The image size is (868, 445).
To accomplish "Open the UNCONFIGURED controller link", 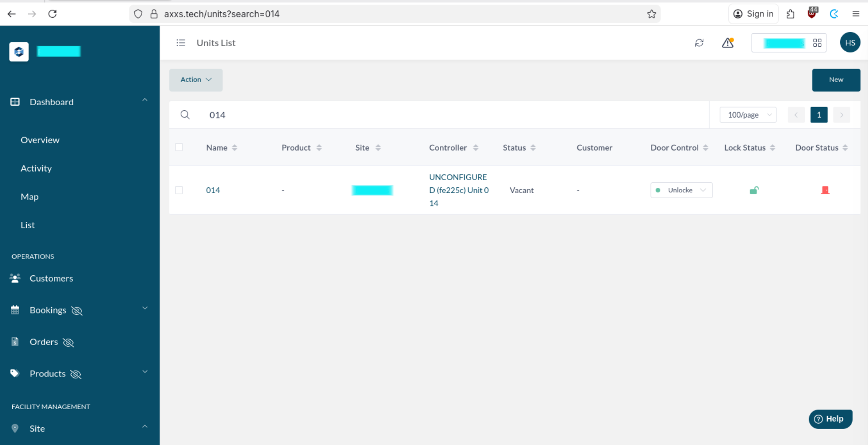I will coord(459,190).
